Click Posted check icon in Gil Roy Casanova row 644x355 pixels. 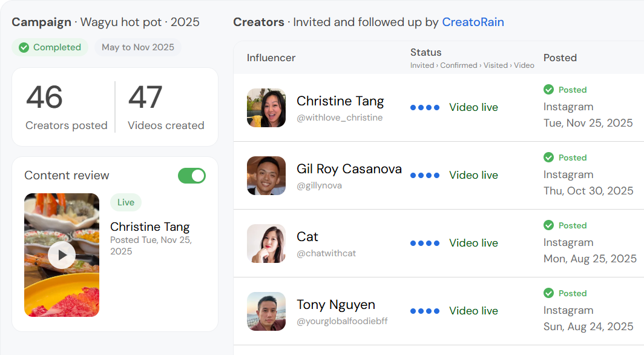549,158
